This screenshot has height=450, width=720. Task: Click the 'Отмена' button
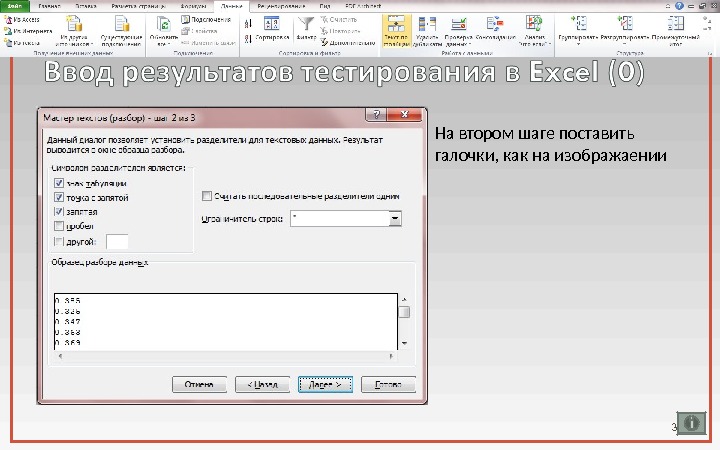point(199,384)
